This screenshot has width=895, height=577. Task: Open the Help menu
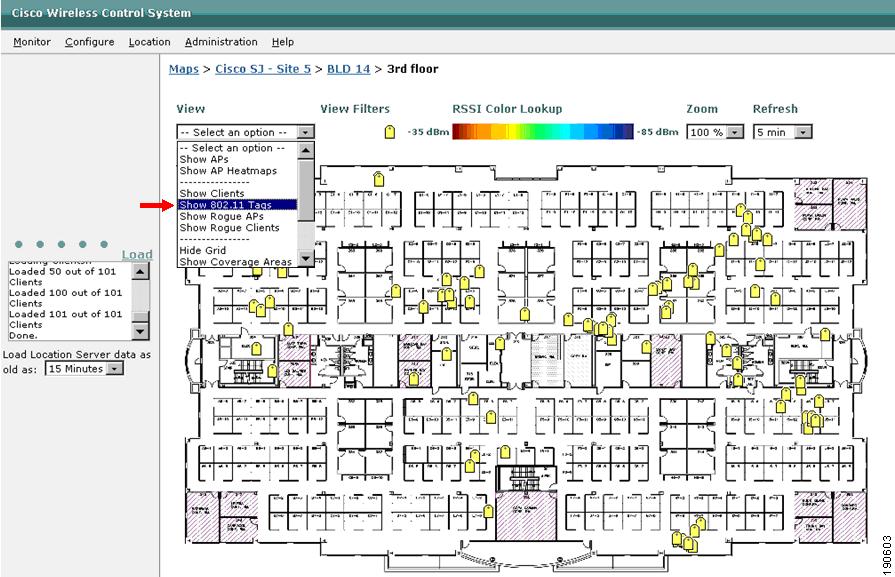coord(283,42)
